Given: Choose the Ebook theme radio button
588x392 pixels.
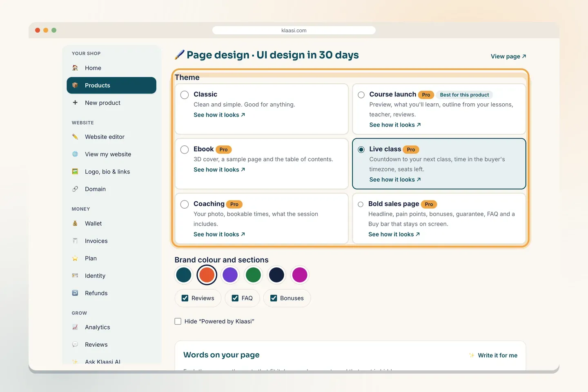Looking at the screenshot, I should coord(185,149).
